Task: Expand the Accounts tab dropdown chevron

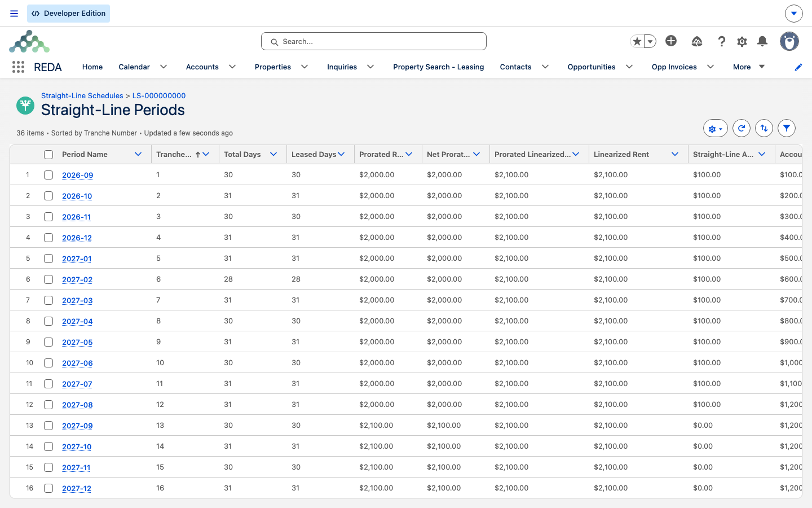Action: [x=232, y=67]
